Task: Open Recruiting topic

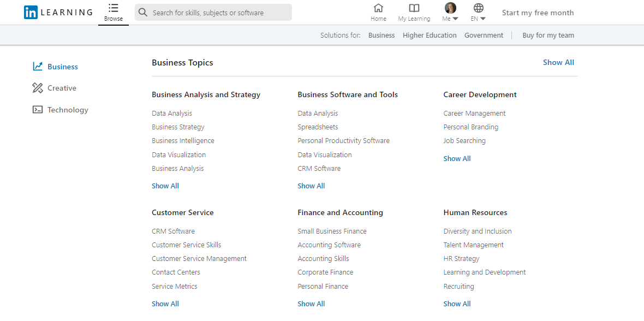Action: click(459, 287)
